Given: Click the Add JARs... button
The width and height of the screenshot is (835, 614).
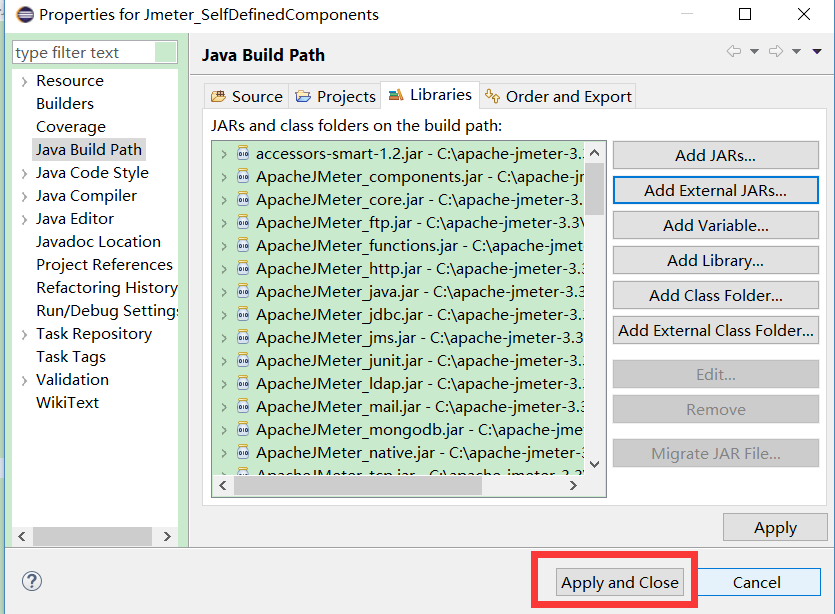Looking at the screenshot, I should [x=715, y=155].
